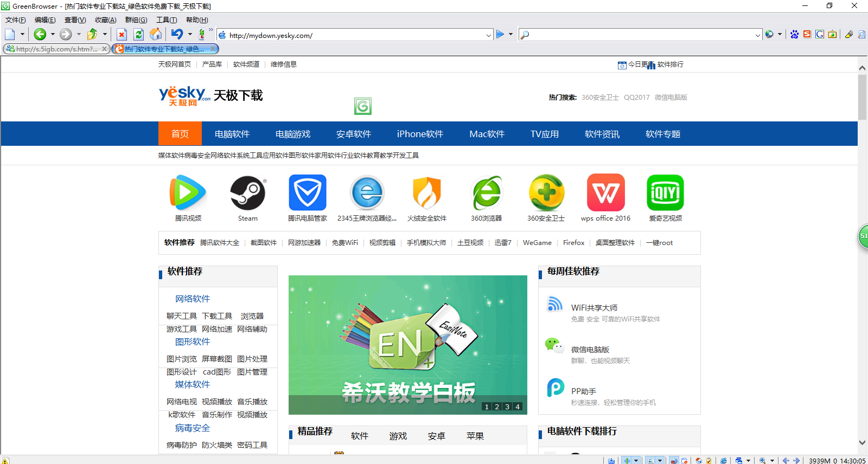Screen dimensions: 868x464
Task: Click the Stop loading red X icon
Action: tap(122, 35)
